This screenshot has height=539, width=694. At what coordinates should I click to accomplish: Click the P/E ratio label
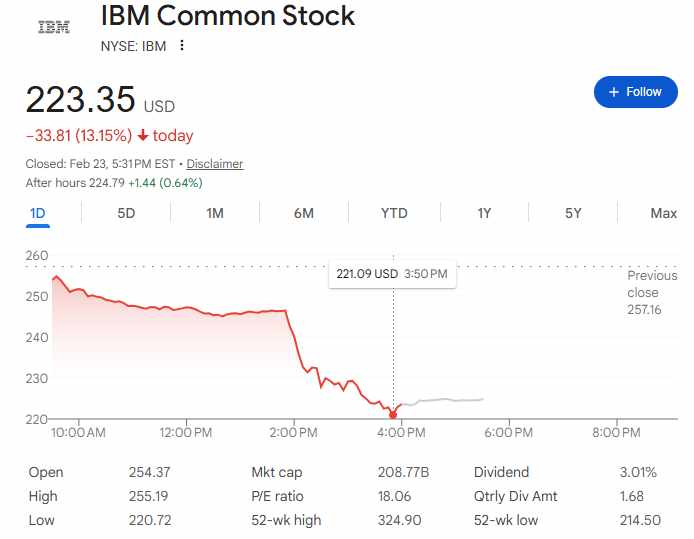point(277,496)
